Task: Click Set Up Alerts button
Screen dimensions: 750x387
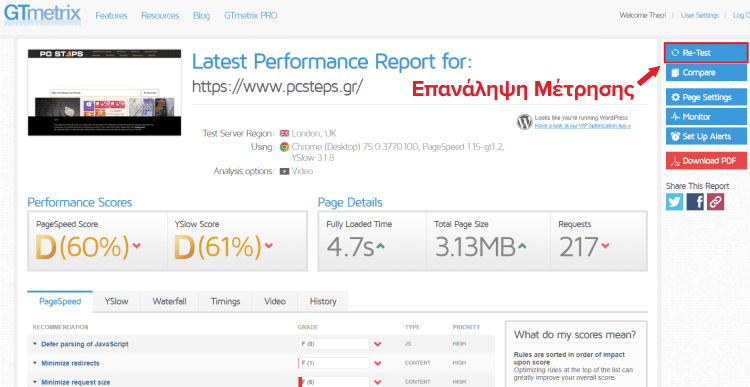Action: 706,136
